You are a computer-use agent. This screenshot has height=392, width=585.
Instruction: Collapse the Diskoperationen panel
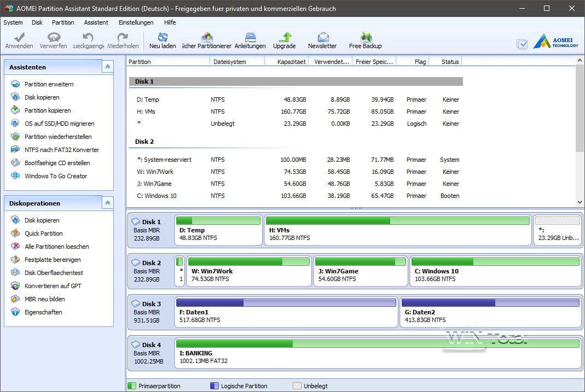click(x=108, y=203)
